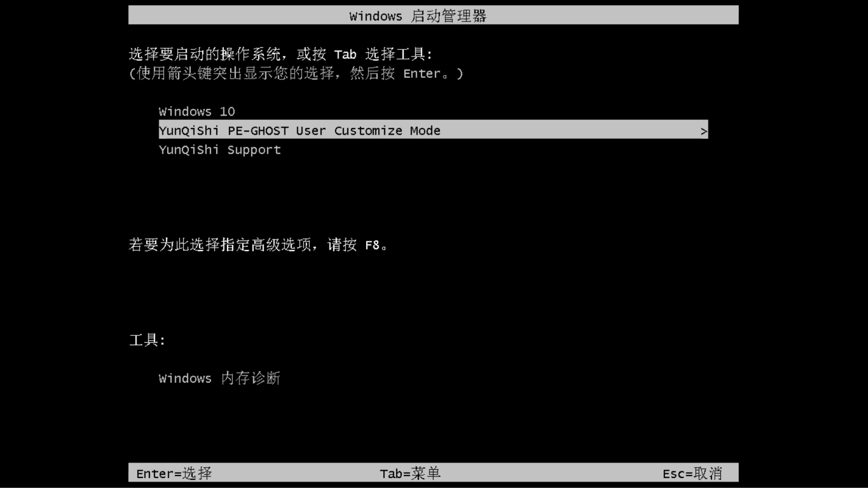Select YunQiShi Support option
Image resolution: width=868 pixels, height=488 pixels.
pyautogui.click(x=219, y=150)
